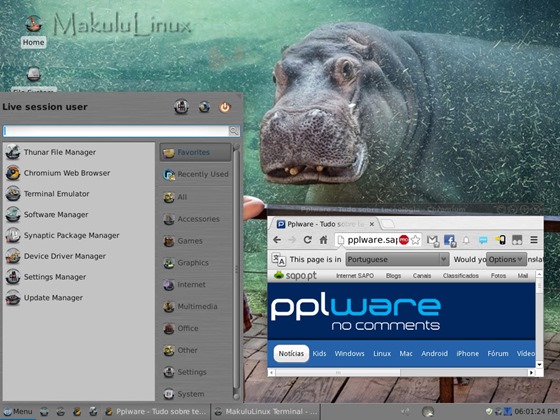Go to the home page icon in Chromium
This screenshot has height=420, width=560.
324,240
